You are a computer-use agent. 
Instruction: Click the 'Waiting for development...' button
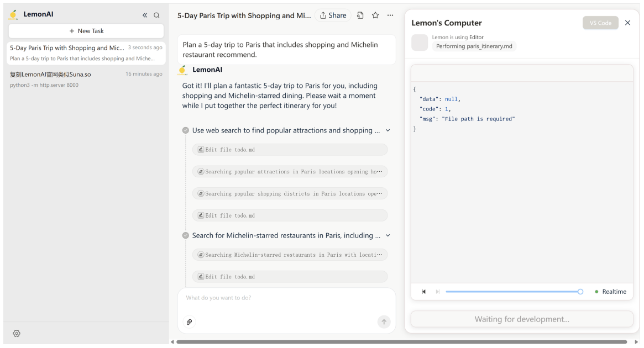[522, 319]
